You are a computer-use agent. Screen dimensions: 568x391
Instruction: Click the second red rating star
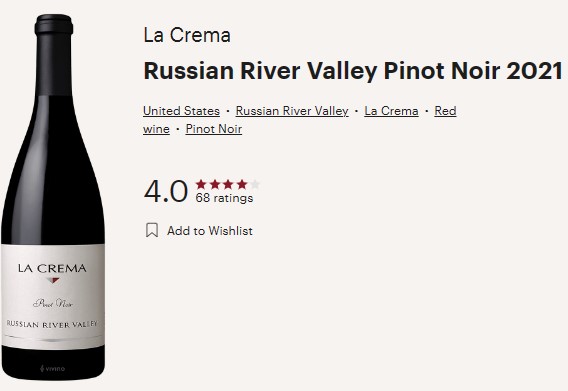(x=215, y=184)
